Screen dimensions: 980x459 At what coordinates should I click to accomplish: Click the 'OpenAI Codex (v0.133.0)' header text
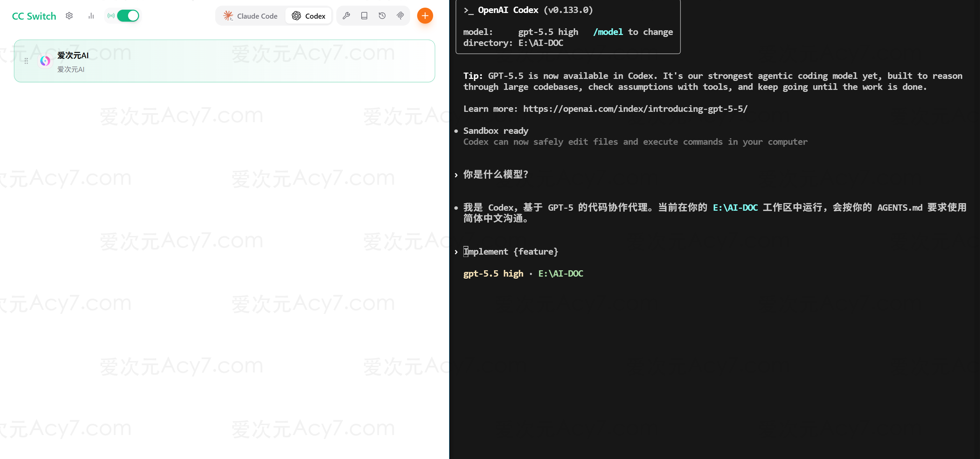pyautogui.click(x=535, y=10)
